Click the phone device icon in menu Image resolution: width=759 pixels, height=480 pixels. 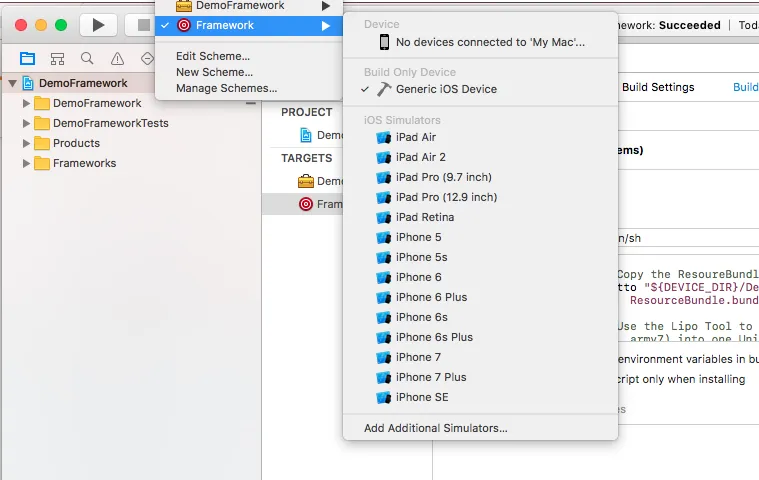tap(384, 42)
